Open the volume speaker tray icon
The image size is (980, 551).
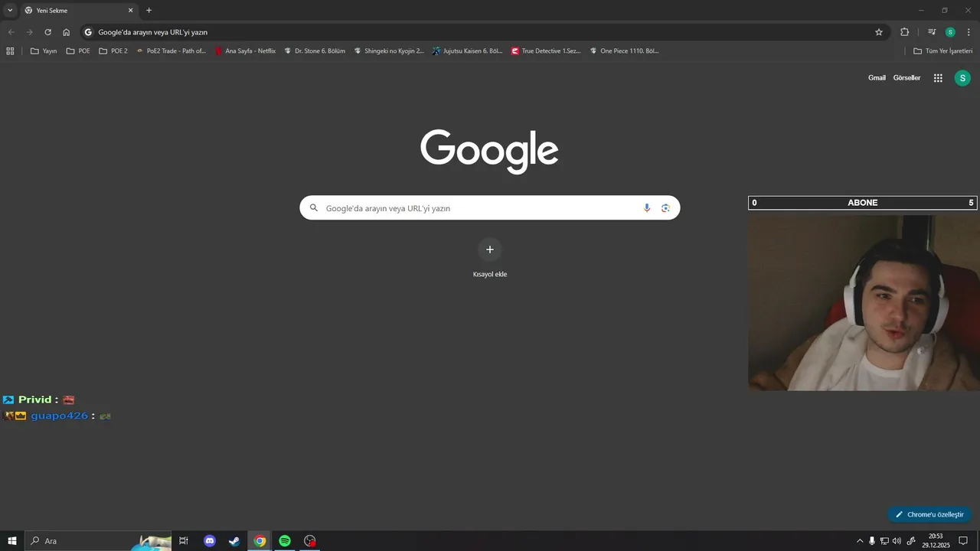(897, 541)
